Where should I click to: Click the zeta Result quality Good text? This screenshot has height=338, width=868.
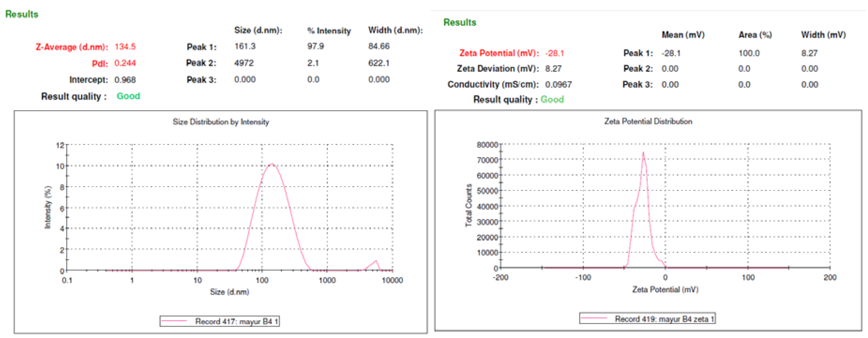[x=552, y=100]
